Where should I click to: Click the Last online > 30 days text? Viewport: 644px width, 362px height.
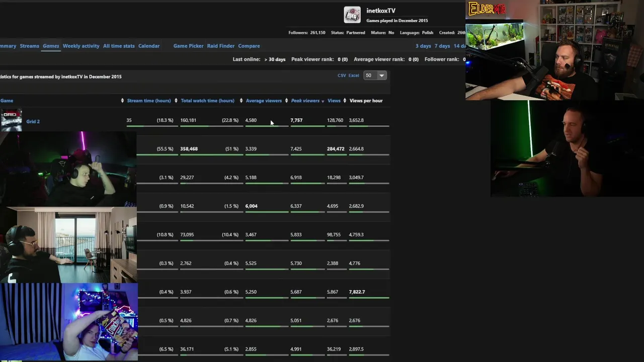click(x=259, y=59)
